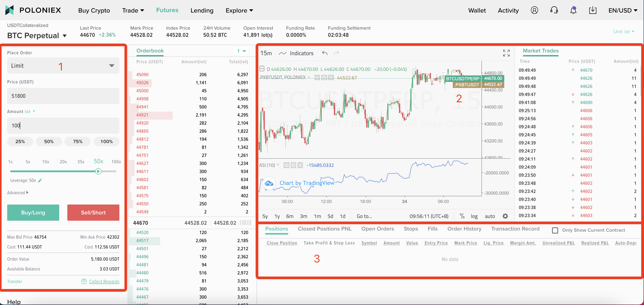Open the BTC Perpetual contract selector
644x305 pixels.
pos(37,35)
